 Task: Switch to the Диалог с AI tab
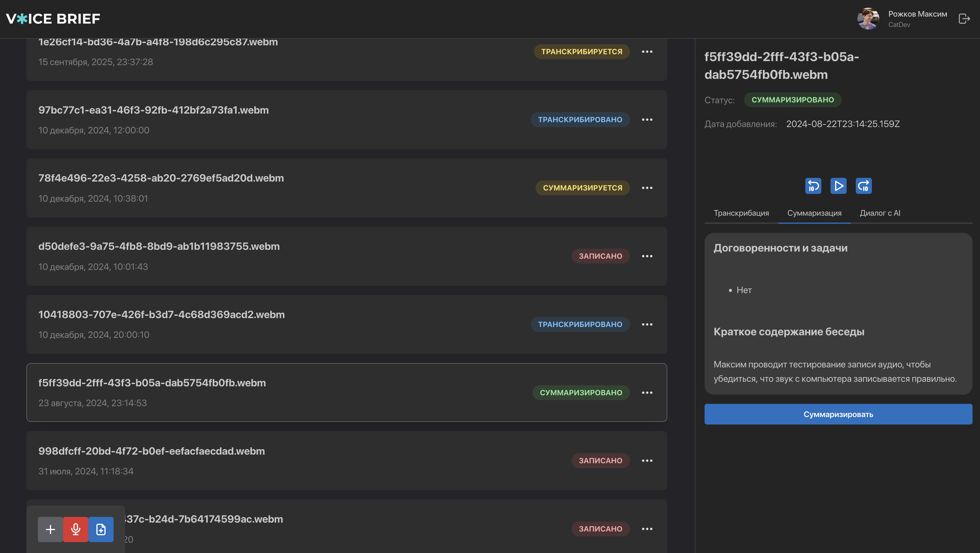(880, 213)
